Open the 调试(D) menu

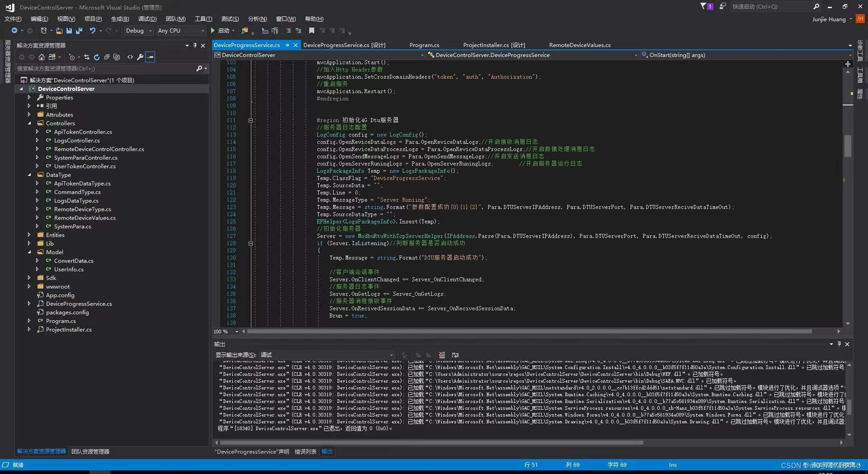tap(147, 19)
